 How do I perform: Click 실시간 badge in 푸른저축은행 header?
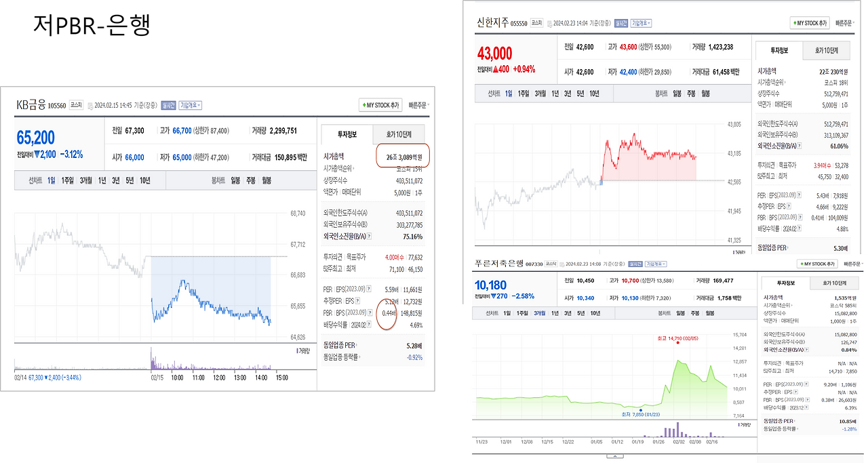pyautogui.click(x=636, y=264)
